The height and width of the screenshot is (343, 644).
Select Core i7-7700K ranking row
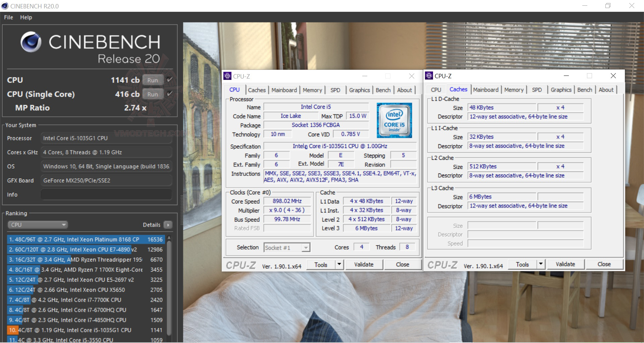coord(85,300)
